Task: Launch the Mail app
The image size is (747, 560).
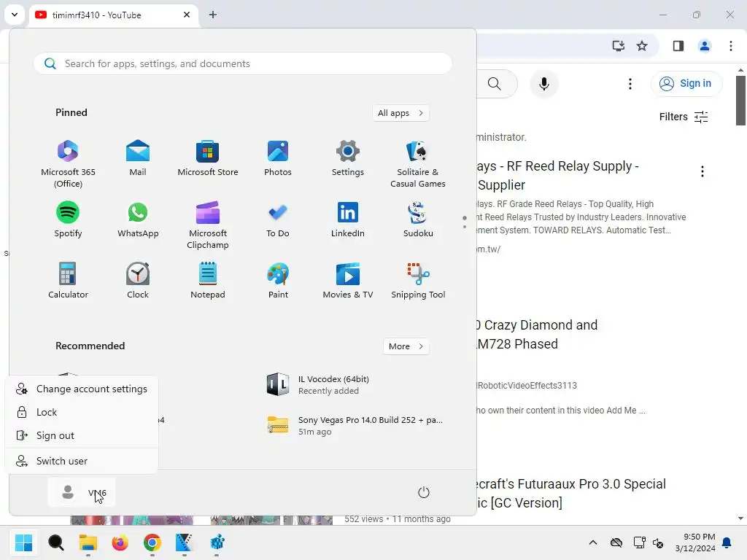Action: tap(138, 157)
